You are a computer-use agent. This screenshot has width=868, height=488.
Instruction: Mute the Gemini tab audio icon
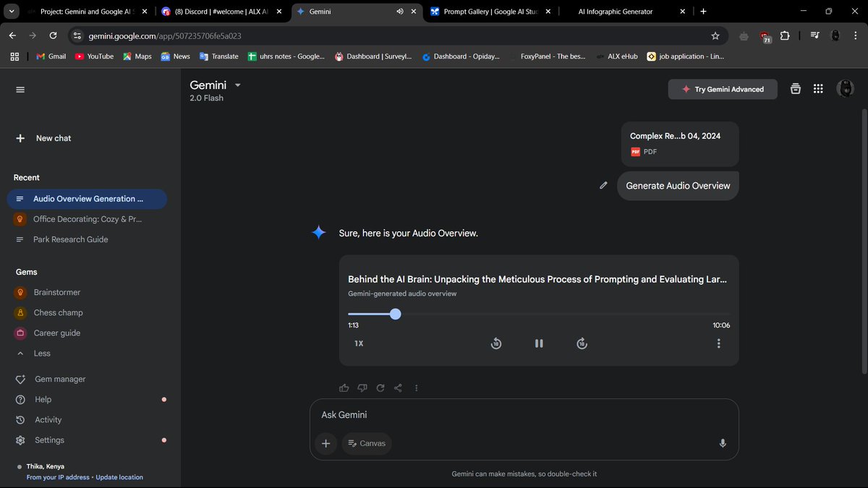click(x=400, y=12)
